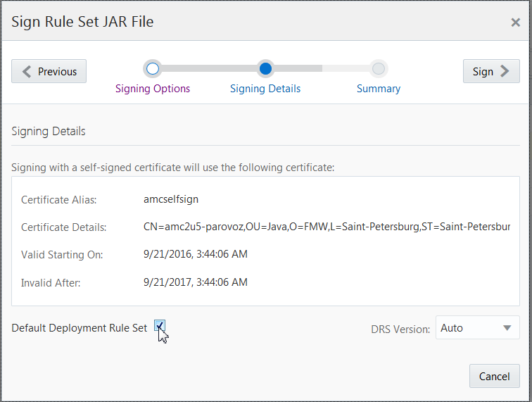This screenshot has width=532, height=402.
Task: Click the train progress bar between steps
Action: pyautogui.click(x=209, y=68)
